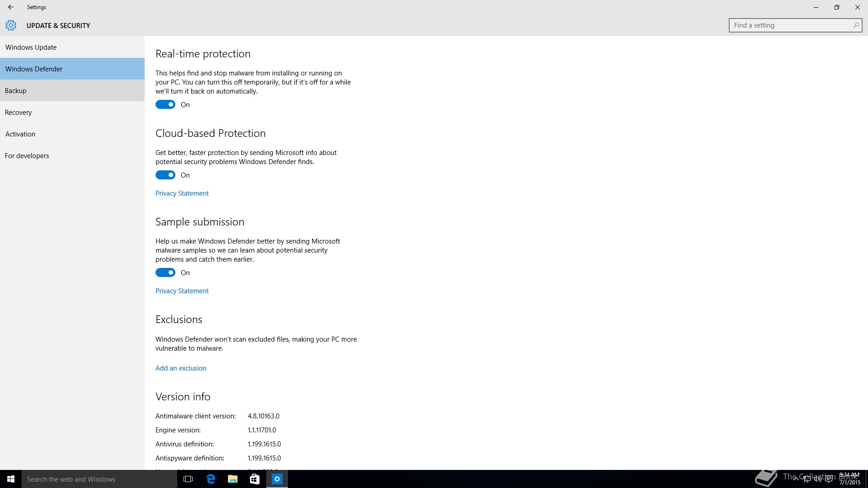Open the Start menu
This screenshot has height=488, width=868.
[x=11, y=479]
